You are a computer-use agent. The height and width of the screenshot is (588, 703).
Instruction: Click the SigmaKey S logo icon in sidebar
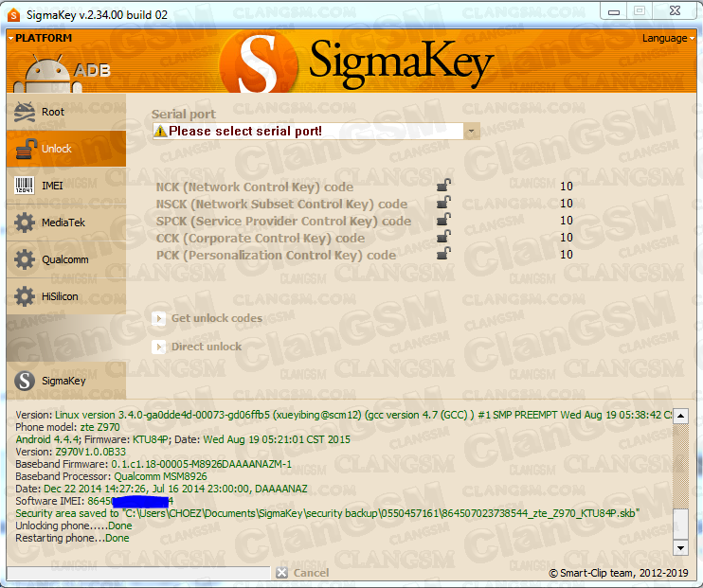(x=25, y=381)
